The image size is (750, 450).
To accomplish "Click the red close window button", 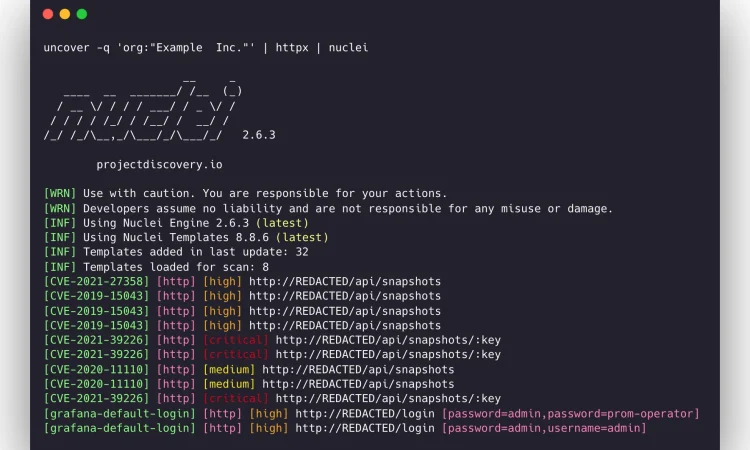I will point(48,14).
